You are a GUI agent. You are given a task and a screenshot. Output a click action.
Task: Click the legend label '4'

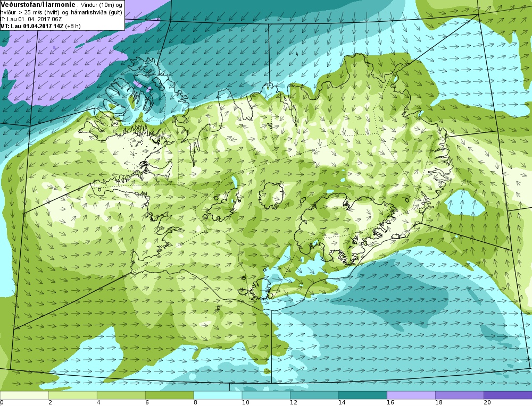(x=99, y=403)
